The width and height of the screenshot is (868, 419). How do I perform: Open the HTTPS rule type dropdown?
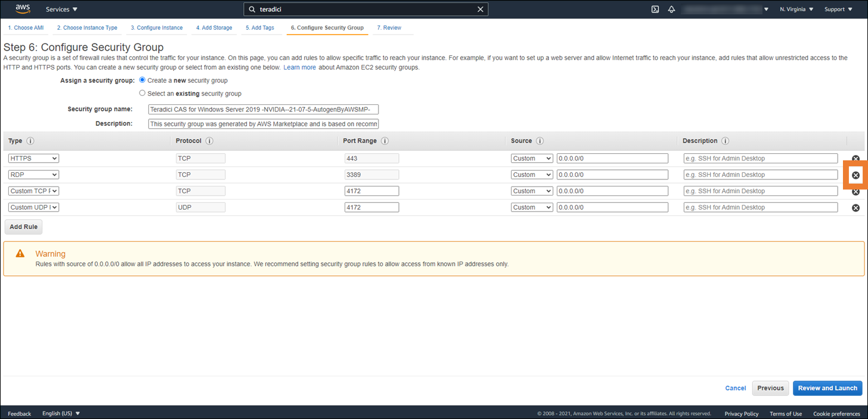pos(33,159)
